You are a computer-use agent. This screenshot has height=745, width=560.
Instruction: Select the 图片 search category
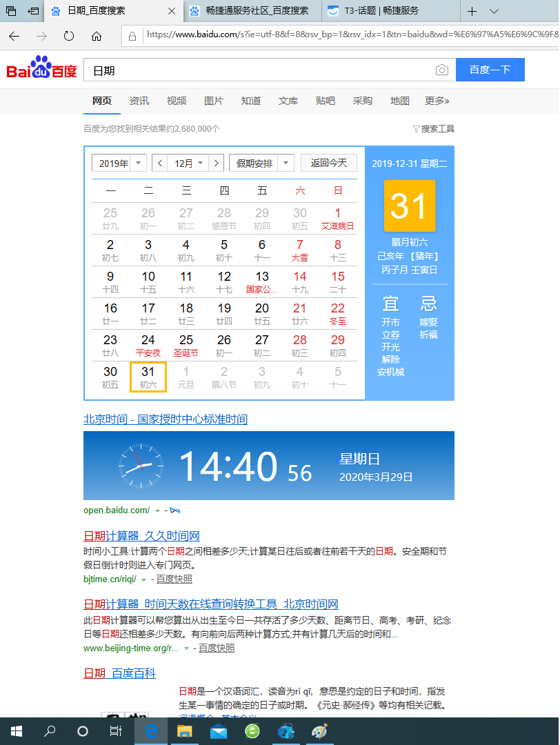coord(214,101)
